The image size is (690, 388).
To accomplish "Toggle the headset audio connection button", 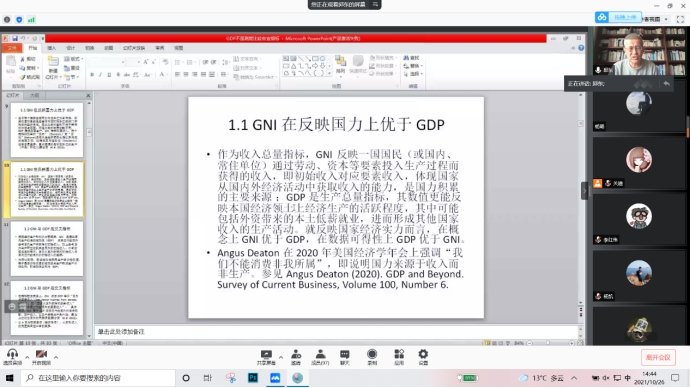I will pyautogui.click(x=12, y=357).
